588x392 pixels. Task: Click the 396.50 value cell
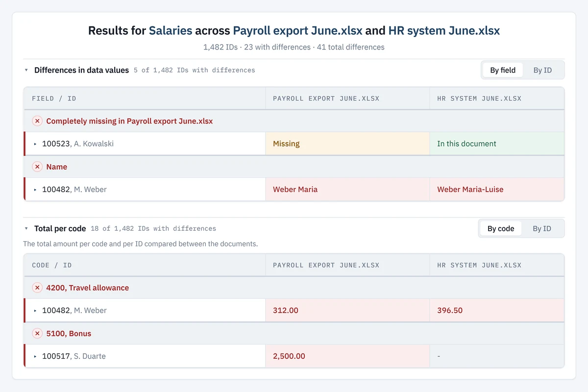coord(497,311)
